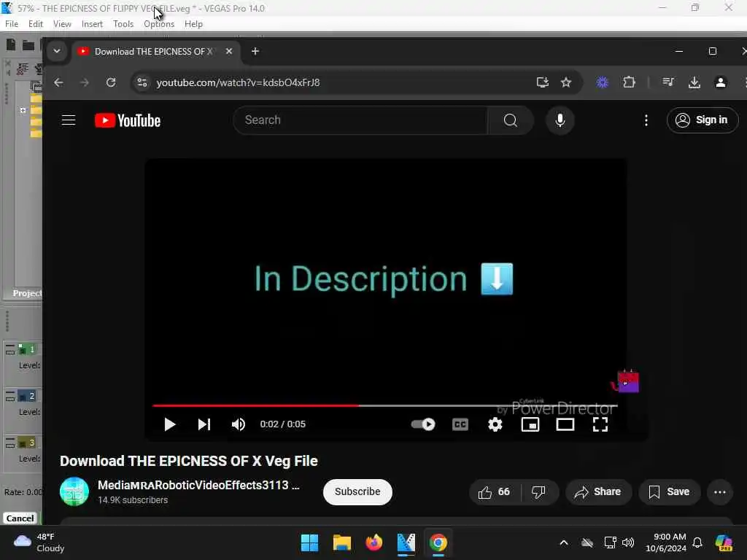Dislike the video
This screenshot has width=747, height=560.
(x=539, y=492)
